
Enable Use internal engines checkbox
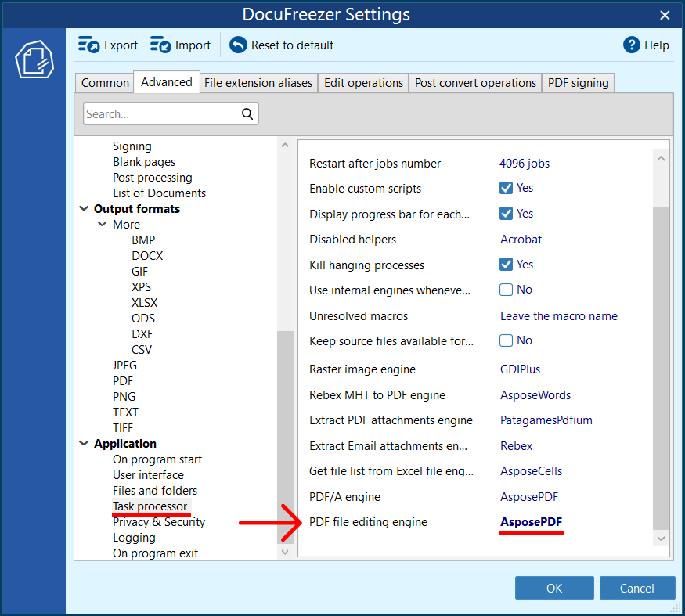coord(506,290)
